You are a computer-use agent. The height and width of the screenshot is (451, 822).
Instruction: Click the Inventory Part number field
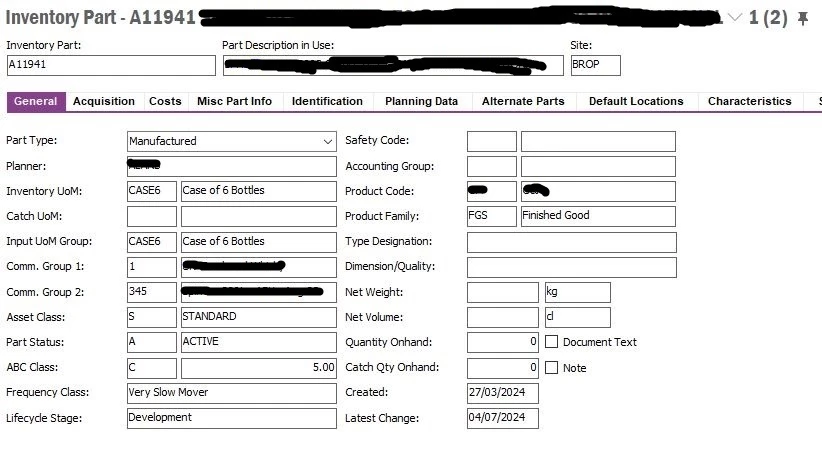[111, 66]
